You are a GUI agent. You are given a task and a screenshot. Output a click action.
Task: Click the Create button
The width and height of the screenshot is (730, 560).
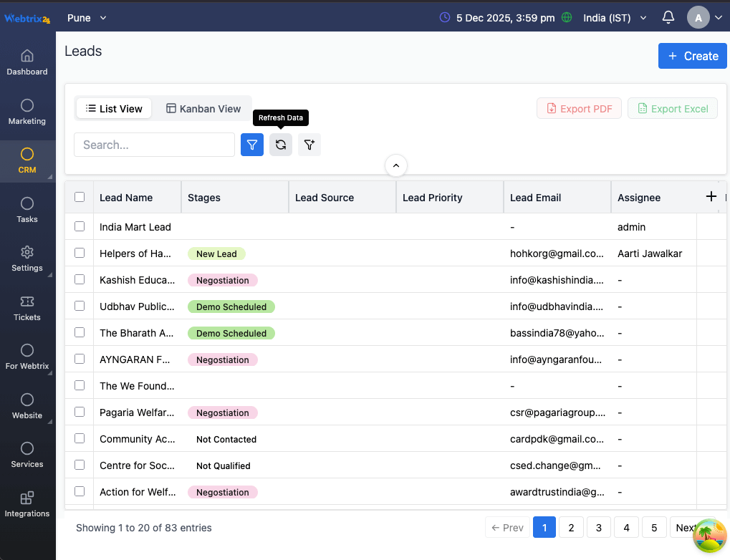tap(692, 56)
